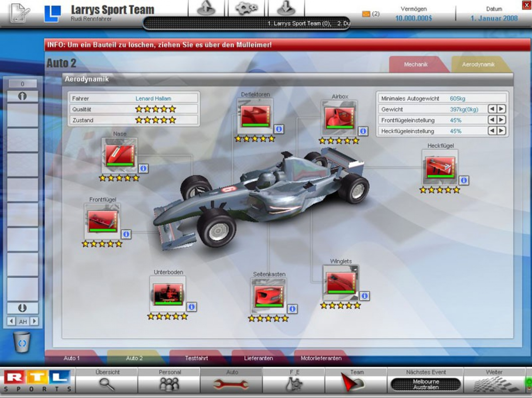This screenshot has width=532, height=398.
Task: Click Vermögen amount 10.000.000$
Action: point(414,18)
